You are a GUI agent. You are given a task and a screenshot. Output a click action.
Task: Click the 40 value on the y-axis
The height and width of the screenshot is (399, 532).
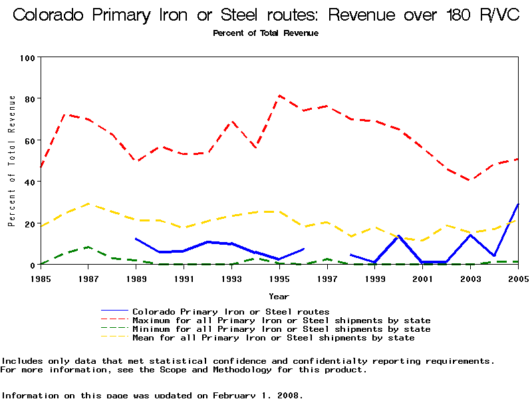coord(29,182)
